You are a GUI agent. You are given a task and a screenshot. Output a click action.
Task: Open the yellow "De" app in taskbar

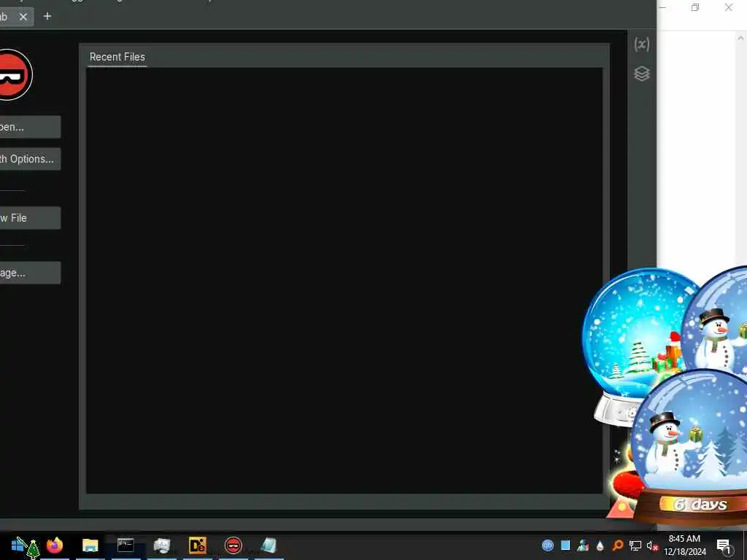pyautogui.click(x=197, y=545)
